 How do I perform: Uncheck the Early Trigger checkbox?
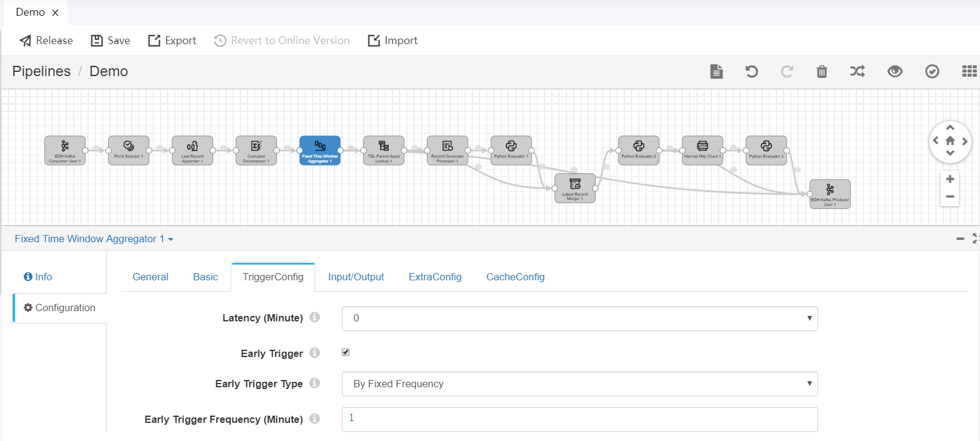click(346, 352)
